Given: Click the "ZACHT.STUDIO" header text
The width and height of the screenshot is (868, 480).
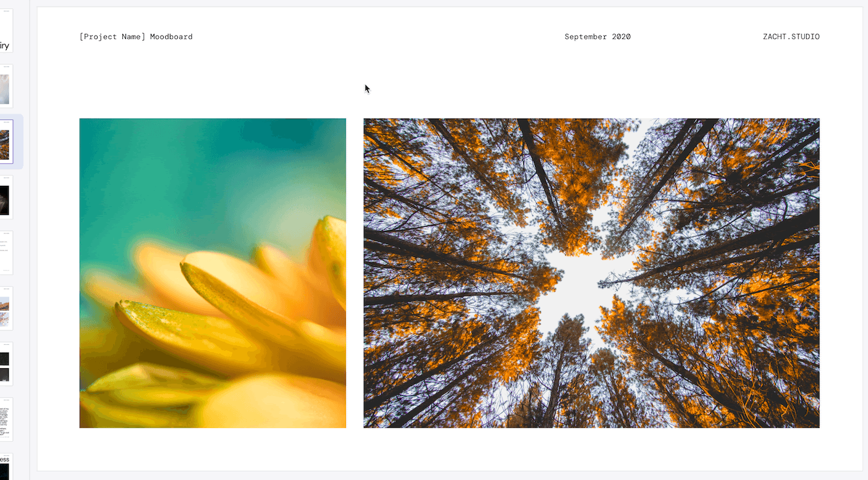Looking at the screenshot, I should pyautogui.click(x=791, y=36).
